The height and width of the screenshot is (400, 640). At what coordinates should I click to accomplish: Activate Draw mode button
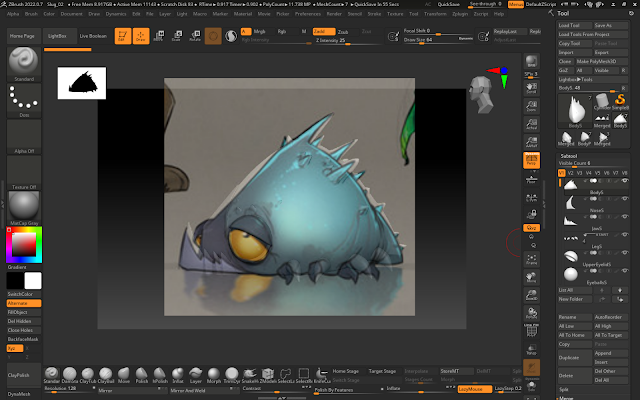pyautogui.click(x=141, y=36)
